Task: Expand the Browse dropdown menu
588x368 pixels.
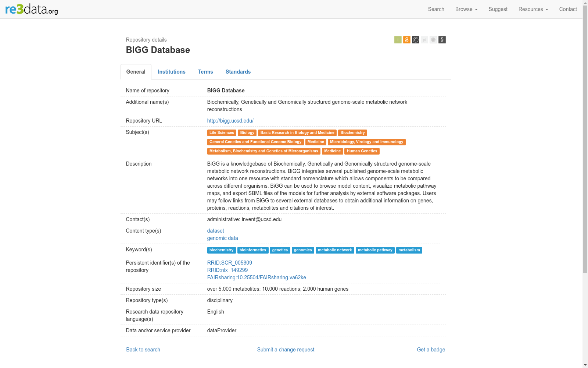Action: 466,9
